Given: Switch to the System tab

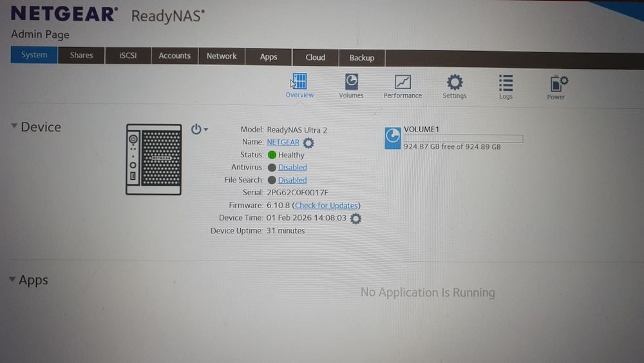Looking at the screenshot, I should pyautogui.click(x=34, y=55).
